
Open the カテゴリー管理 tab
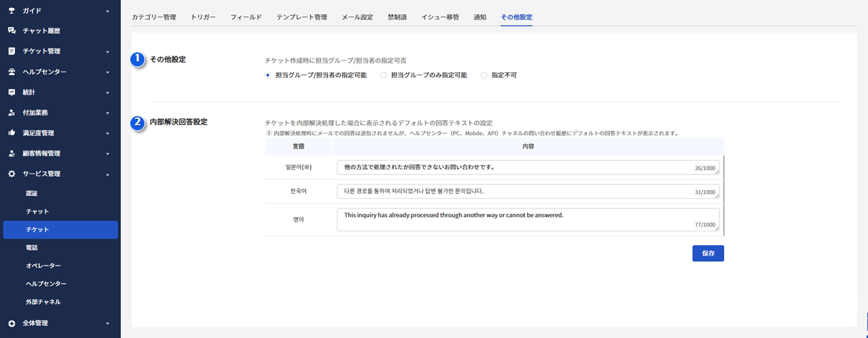[153, 16]
